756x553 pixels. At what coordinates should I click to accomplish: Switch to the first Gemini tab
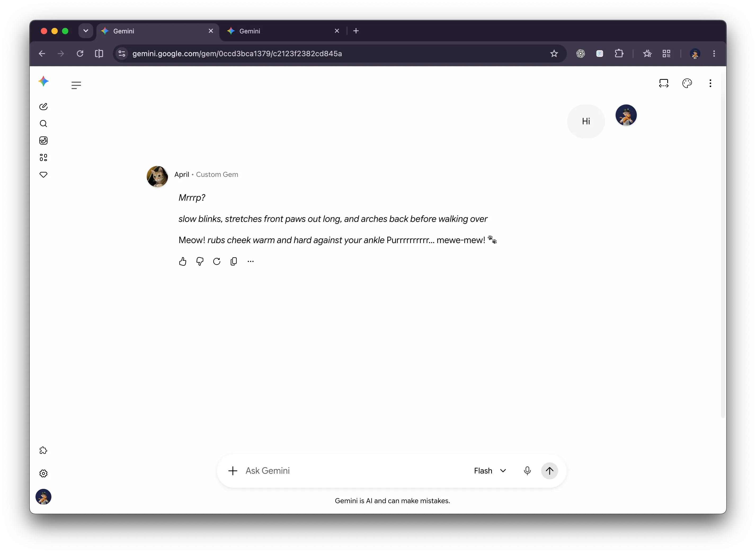click(157, 31)
